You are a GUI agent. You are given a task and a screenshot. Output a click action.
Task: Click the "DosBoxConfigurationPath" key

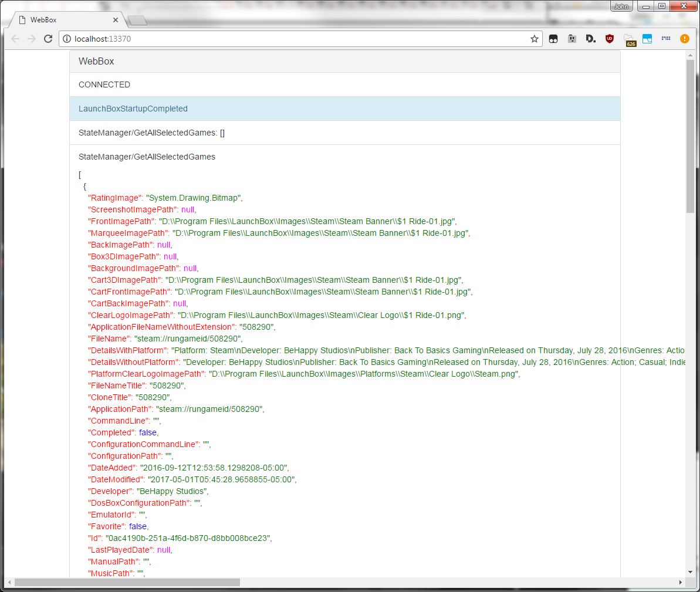[x=139, y=503]
